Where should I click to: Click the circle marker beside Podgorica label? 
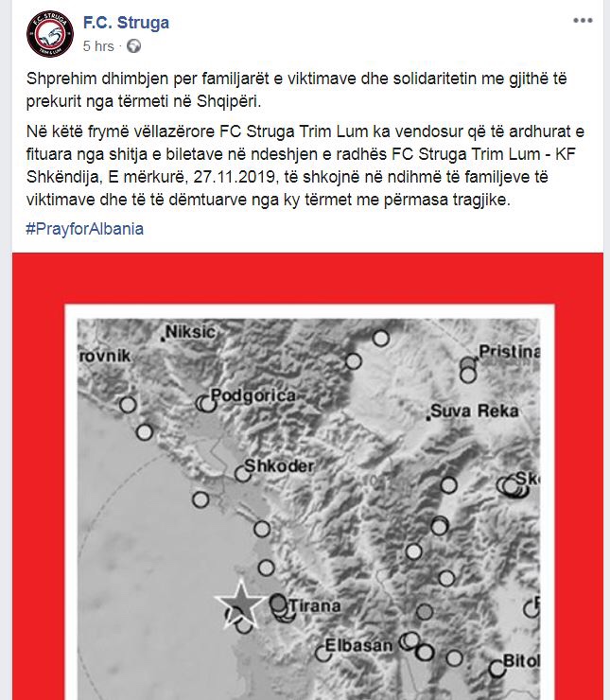206,404
